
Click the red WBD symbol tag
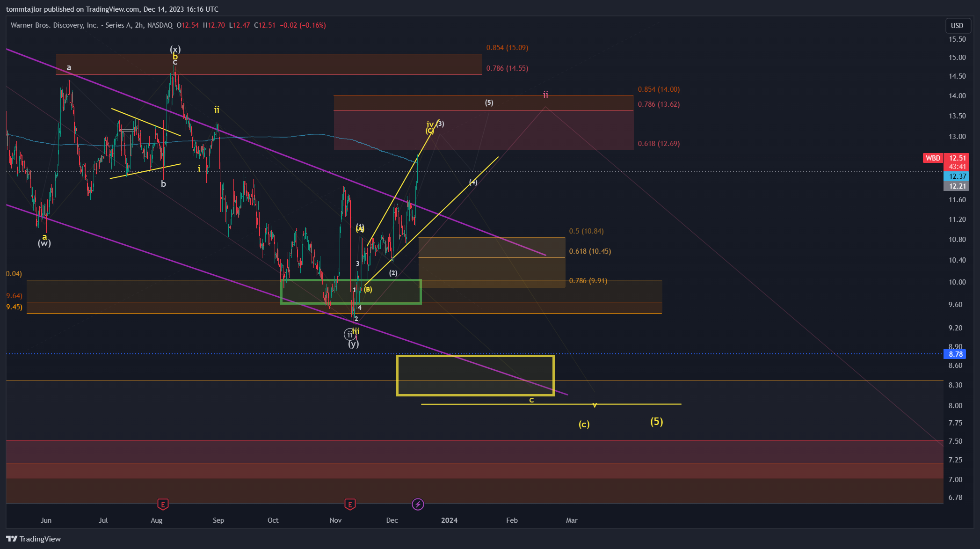[x=933, y=158]
